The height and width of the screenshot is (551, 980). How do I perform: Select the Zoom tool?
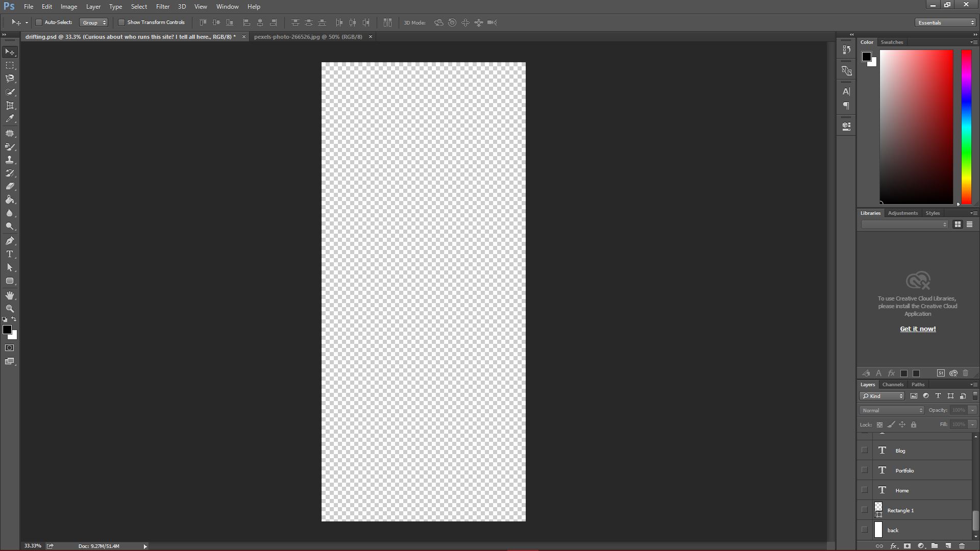10,309
